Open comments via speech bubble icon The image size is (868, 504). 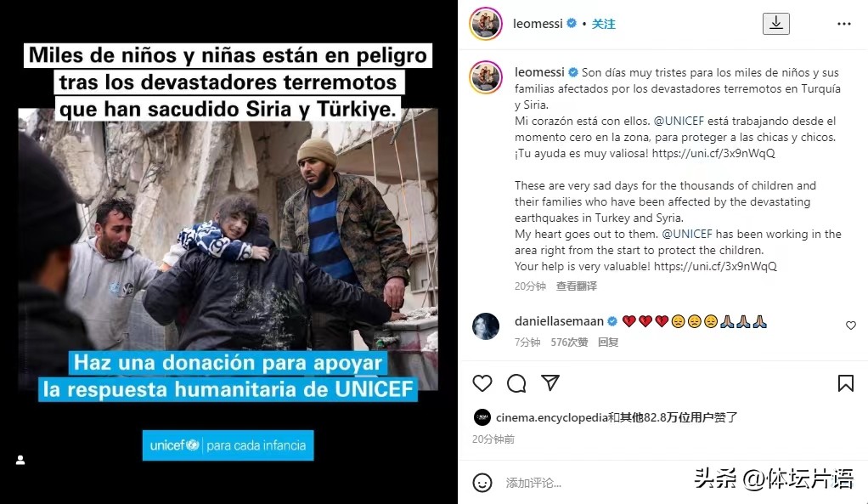516,383
